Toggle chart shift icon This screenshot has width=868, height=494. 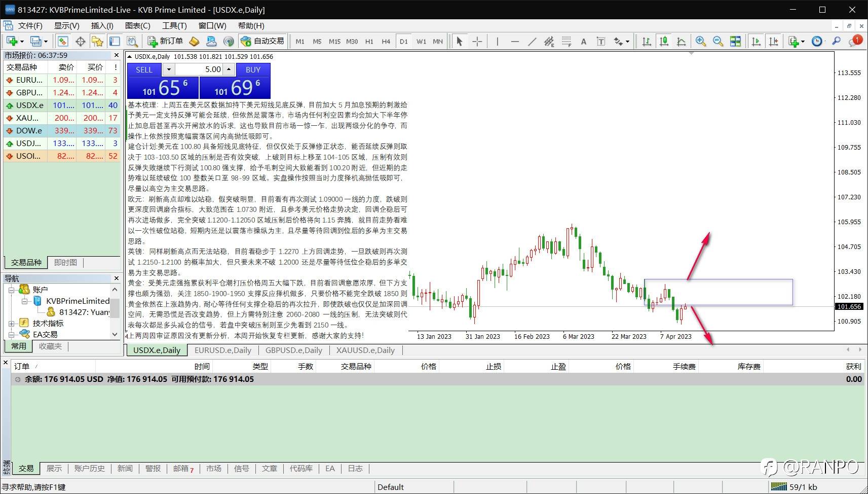coord(773,41)
